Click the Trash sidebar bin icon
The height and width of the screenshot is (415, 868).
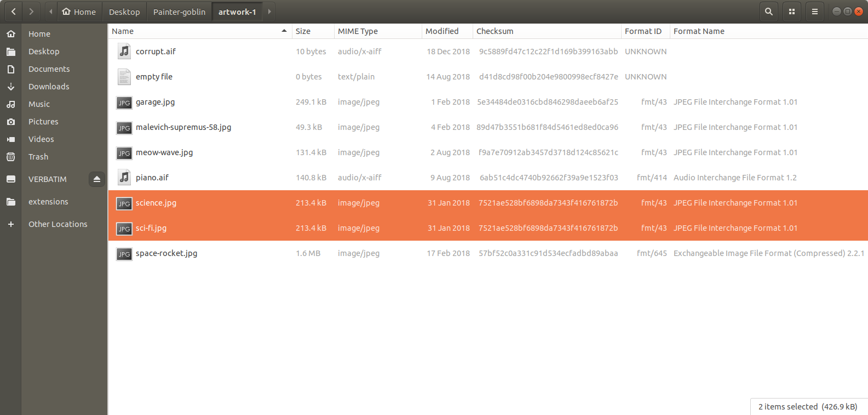coord(11,157)
